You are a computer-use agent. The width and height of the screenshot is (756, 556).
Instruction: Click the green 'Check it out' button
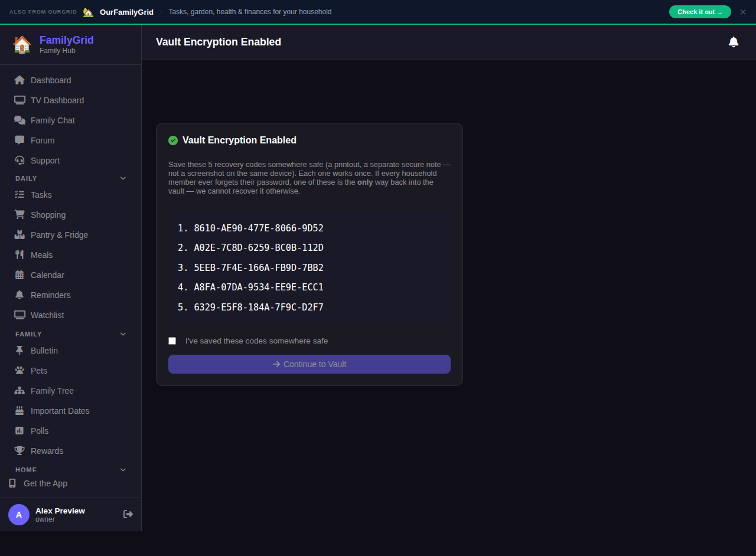700,12
